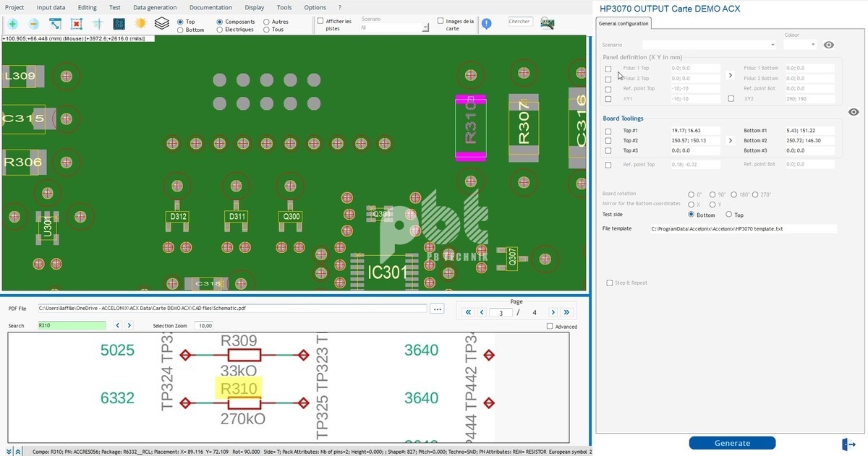The height and width of the screenshot is (456, 868).
Task: Open the Test menu
Action: (x=115, y=7)
